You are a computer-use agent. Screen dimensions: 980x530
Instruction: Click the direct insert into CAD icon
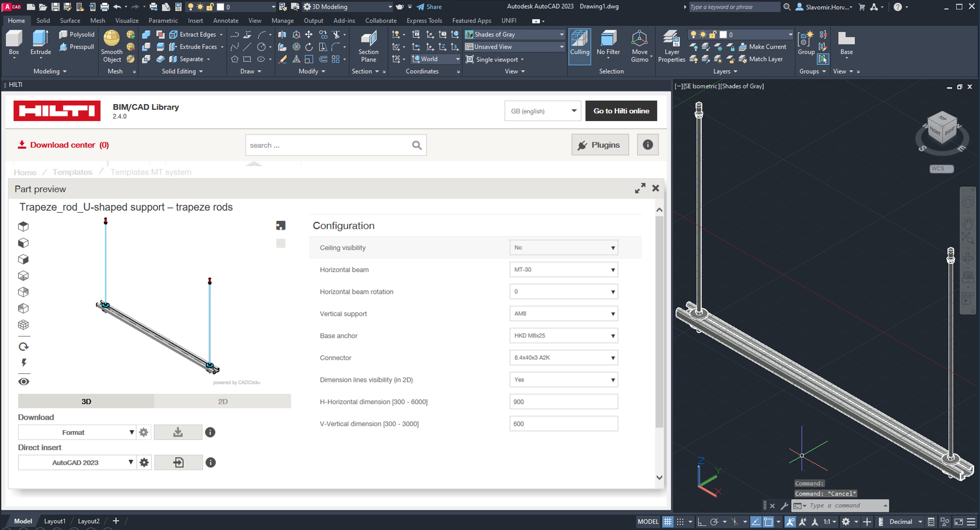[178, 462]
